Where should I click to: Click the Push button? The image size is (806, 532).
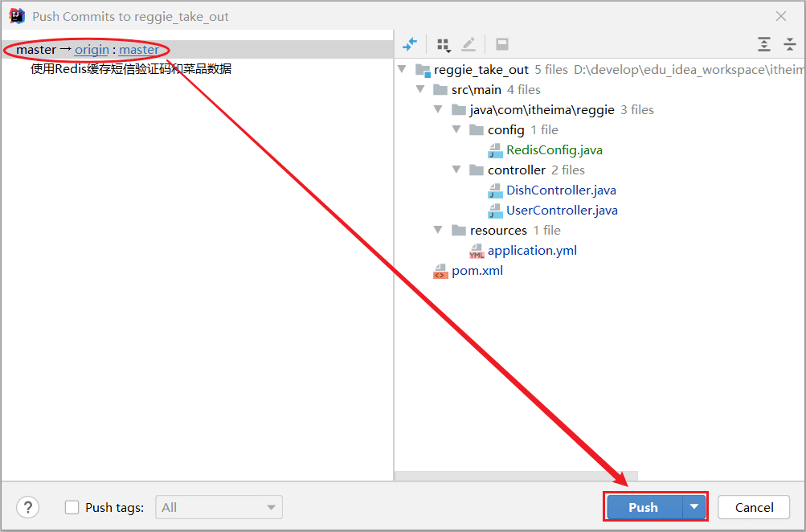643,507
